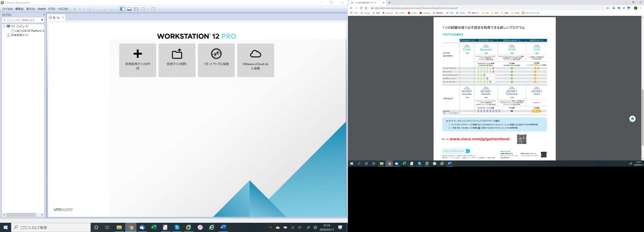The width and height of the screenshot is (644, 232).
Task: Toggle the thumbnail bar view button
Action: 129,9
